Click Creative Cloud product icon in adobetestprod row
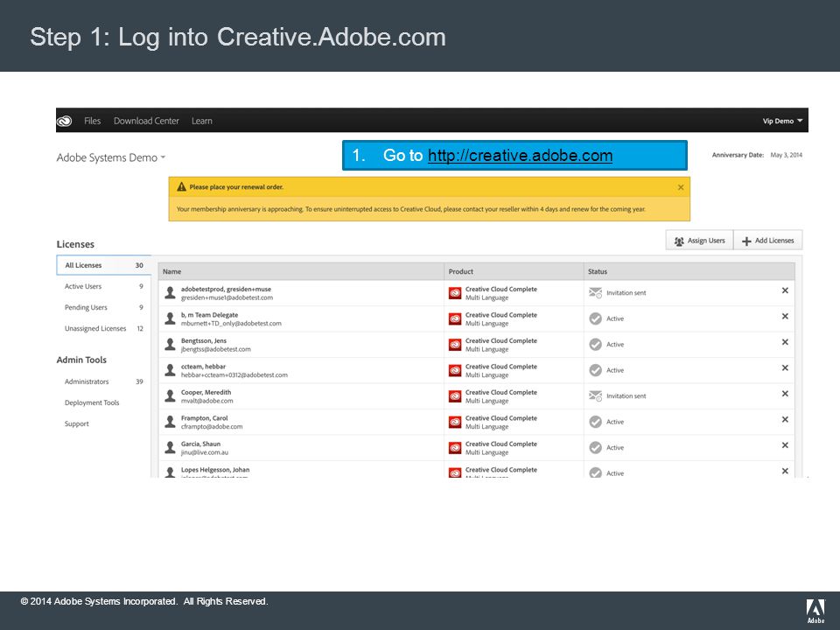 455,293
